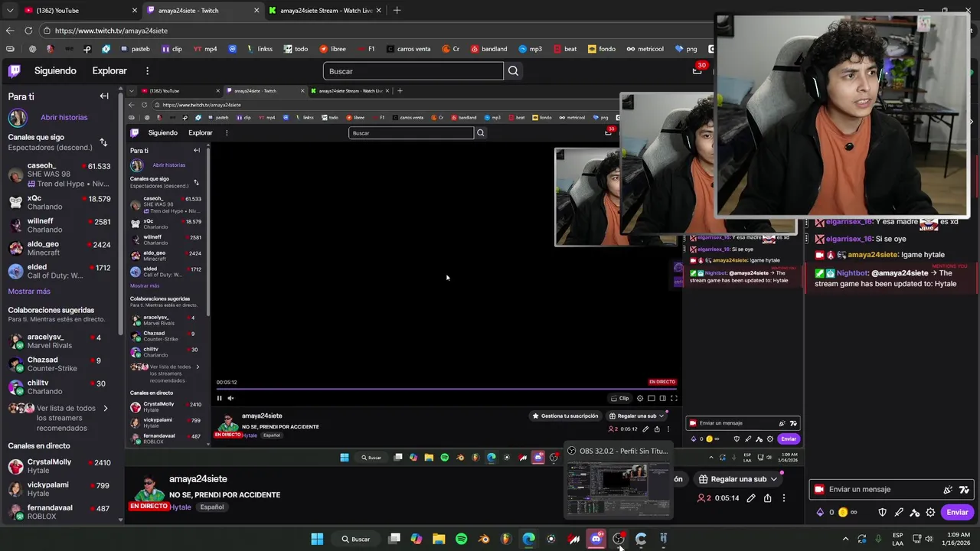
Task: Click the Twitch logo home icon
Action: click(14, 71)
